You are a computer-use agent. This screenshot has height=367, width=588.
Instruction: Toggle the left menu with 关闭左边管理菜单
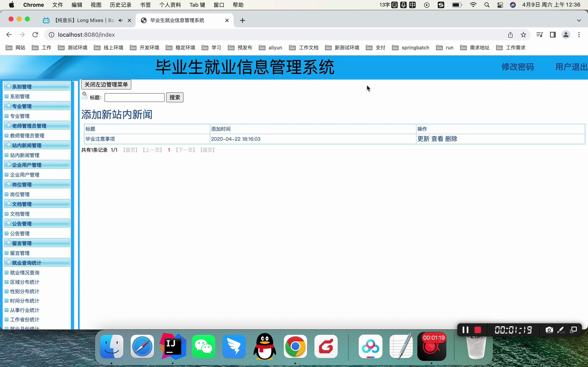106,84
